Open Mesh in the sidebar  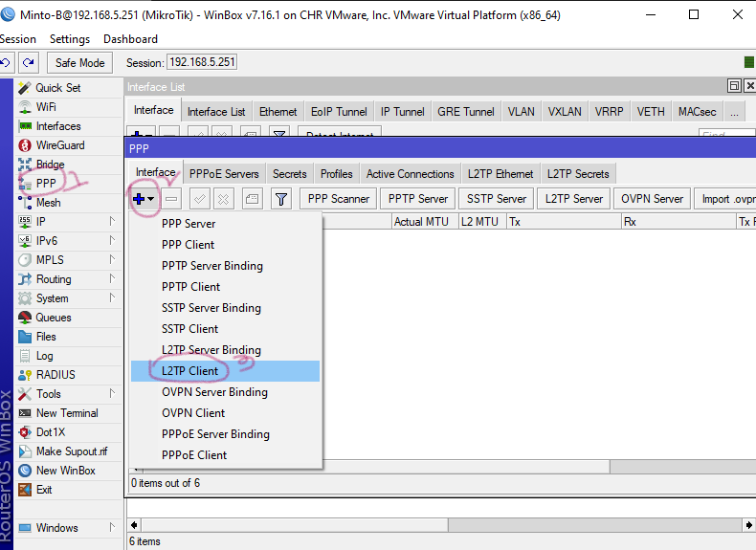pos(69,203)
